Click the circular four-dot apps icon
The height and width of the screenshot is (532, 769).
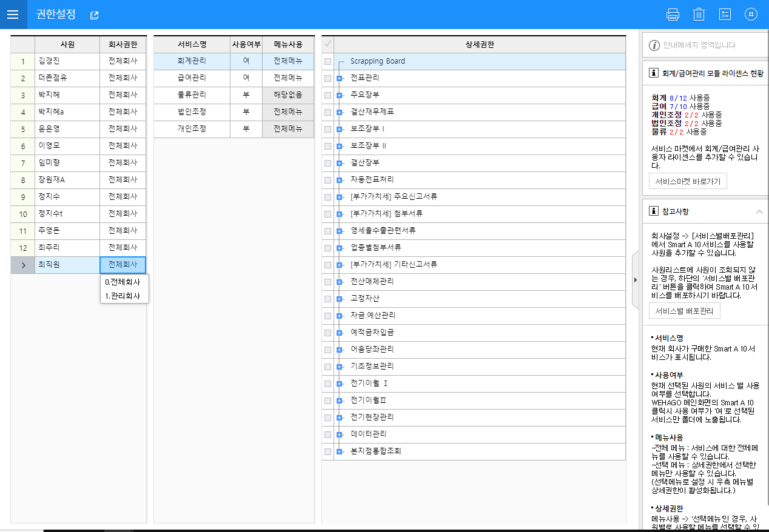(751, 15)
